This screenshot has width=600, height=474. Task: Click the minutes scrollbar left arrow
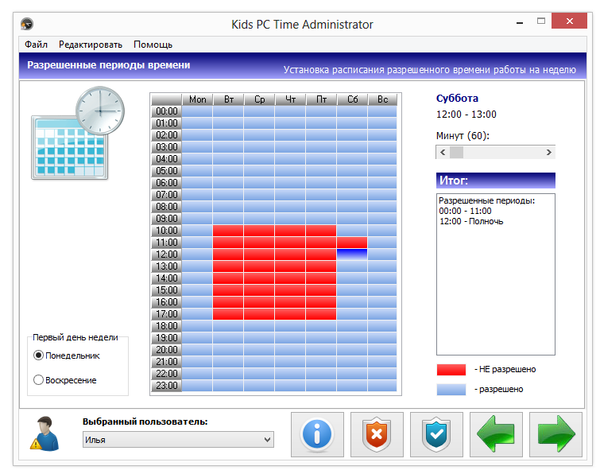[x=443, y=152]
